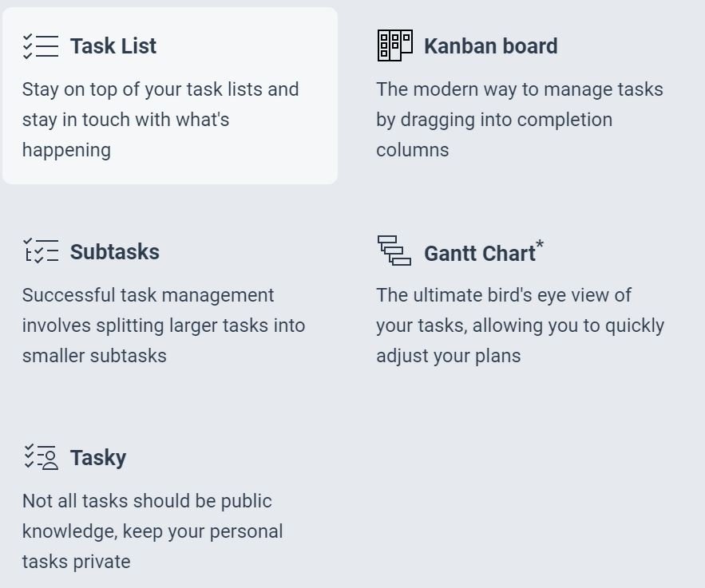Image resolution: width=705 pixels, height=588 pixels.
Task: Click the Subtasks nested checklist icon
Action: [x=41, y=251]
